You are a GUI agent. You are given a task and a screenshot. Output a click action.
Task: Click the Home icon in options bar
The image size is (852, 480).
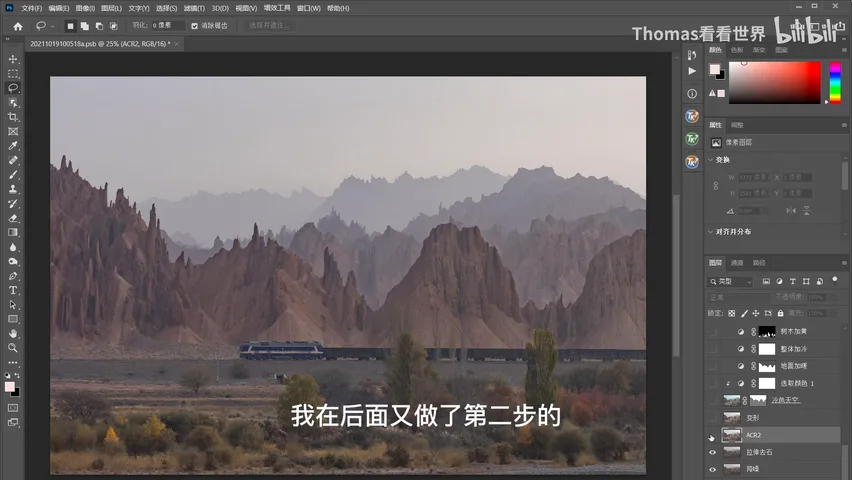tap(18, 26)
